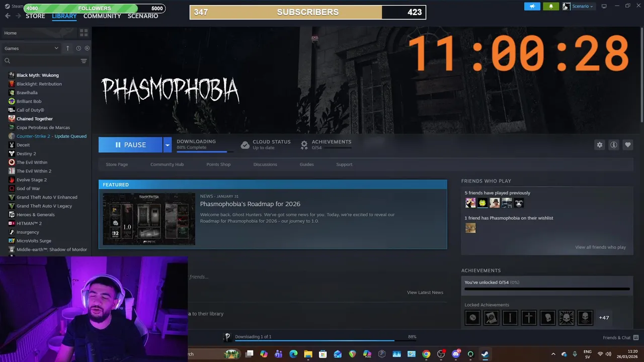Click the first locked achievement icon

click(x=472, y=317)
